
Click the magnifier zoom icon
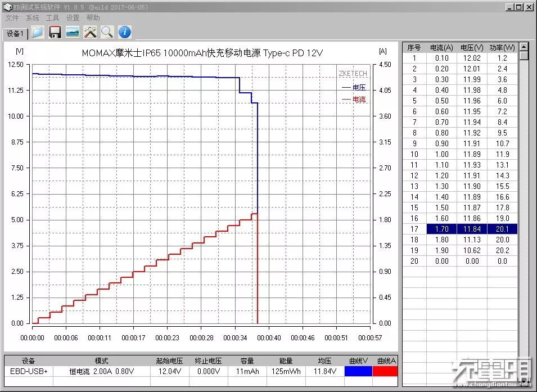[x=107, y=32]
